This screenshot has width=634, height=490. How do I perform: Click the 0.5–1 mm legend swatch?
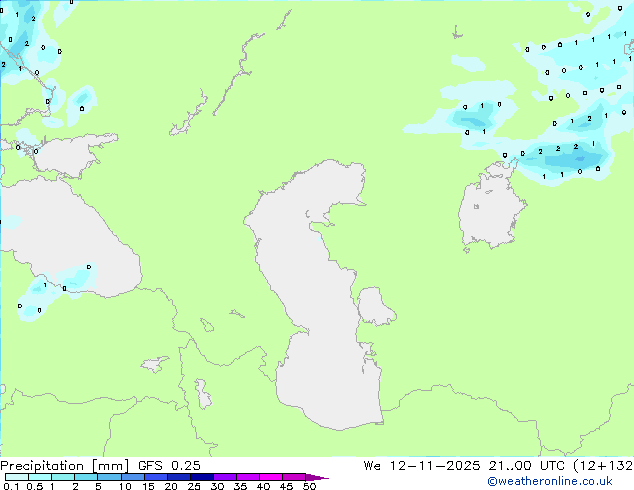(x=40, y=477)
